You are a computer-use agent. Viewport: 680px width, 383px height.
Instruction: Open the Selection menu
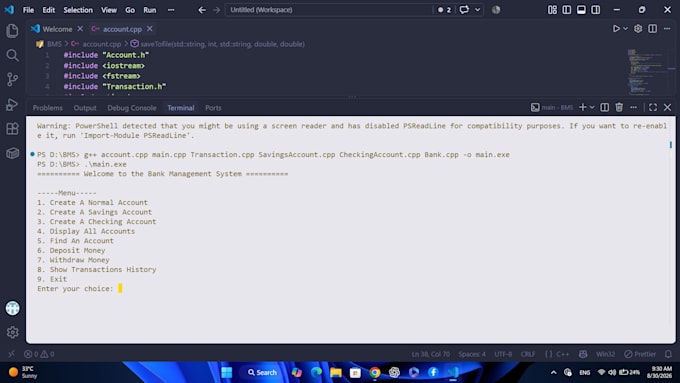point(78,10)
